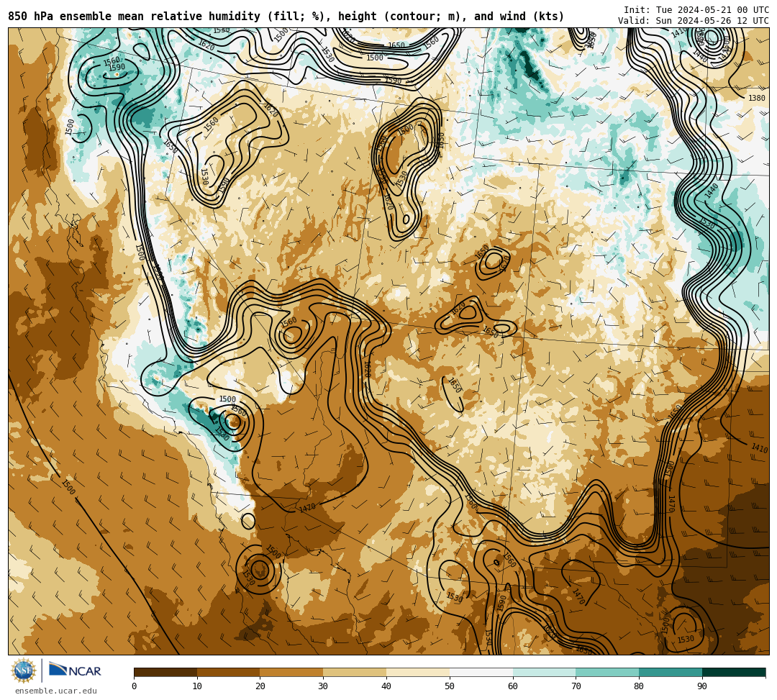Pick the 30–40% tan colorbar segment
This screenshot has width=777, height=700.
click(355, 672)
